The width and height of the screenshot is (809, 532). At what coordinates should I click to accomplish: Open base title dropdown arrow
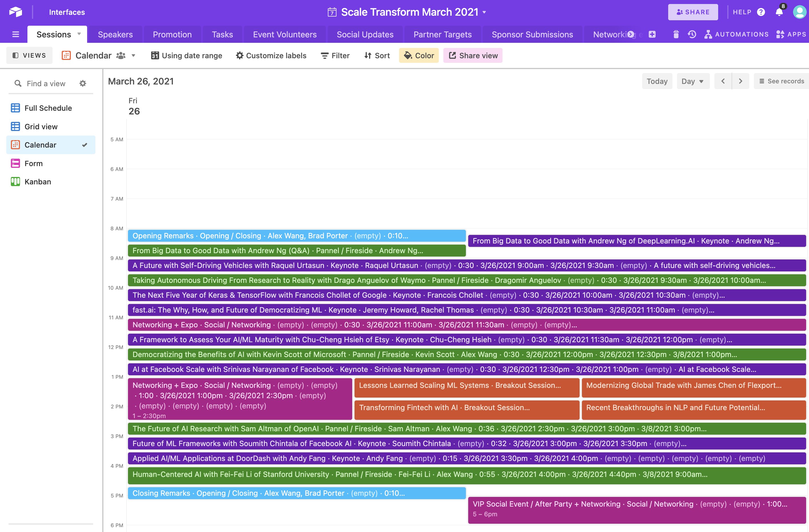[484, 13]
